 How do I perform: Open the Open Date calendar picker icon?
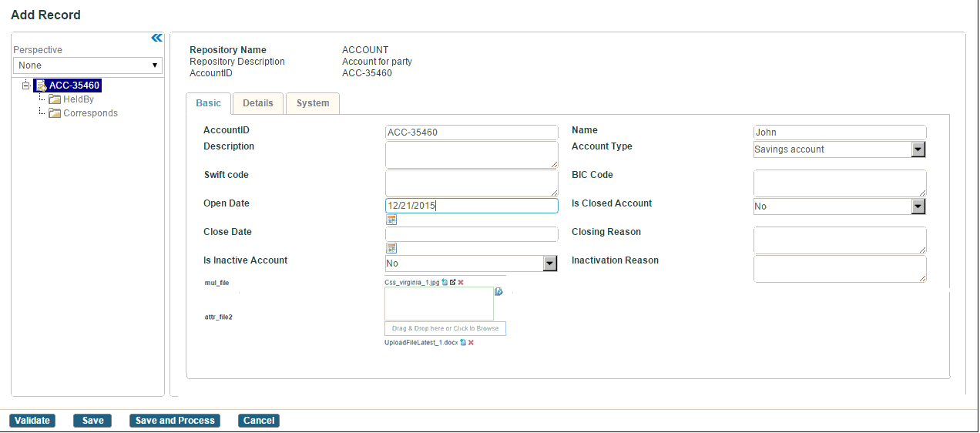coord(391,220)
